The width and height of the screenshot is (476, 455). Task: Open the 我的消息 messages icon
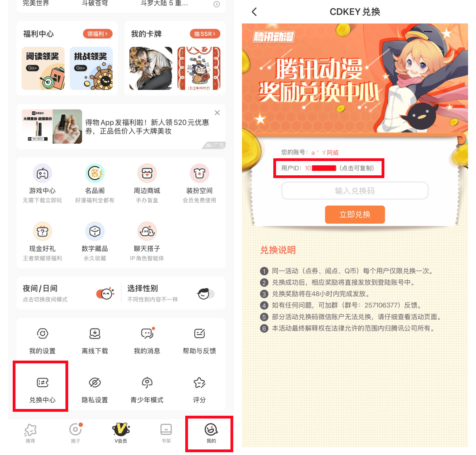tap(147, 334)
